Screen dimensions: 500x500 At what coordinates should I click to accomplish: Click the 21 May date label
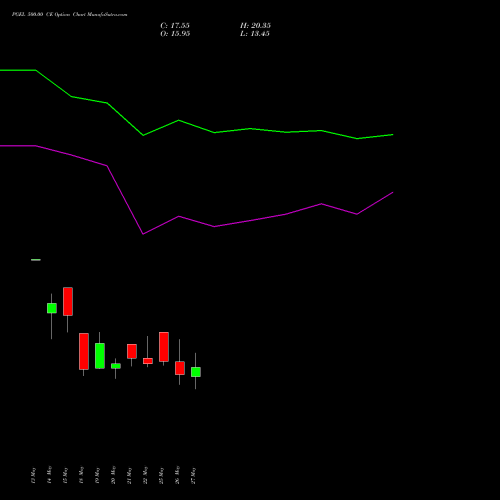click(x=129, y=475)
